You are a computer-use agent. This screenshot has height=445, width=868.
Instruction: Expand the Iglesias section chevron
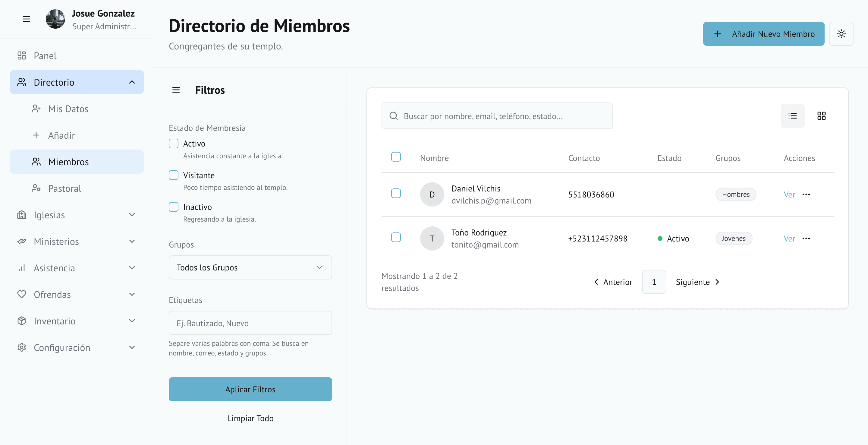tap(132, 215)
